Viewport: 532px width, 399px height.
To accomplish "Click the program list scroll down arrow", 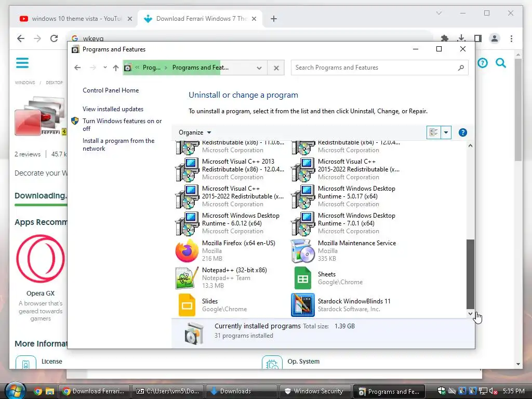I will tap(470, 313).
